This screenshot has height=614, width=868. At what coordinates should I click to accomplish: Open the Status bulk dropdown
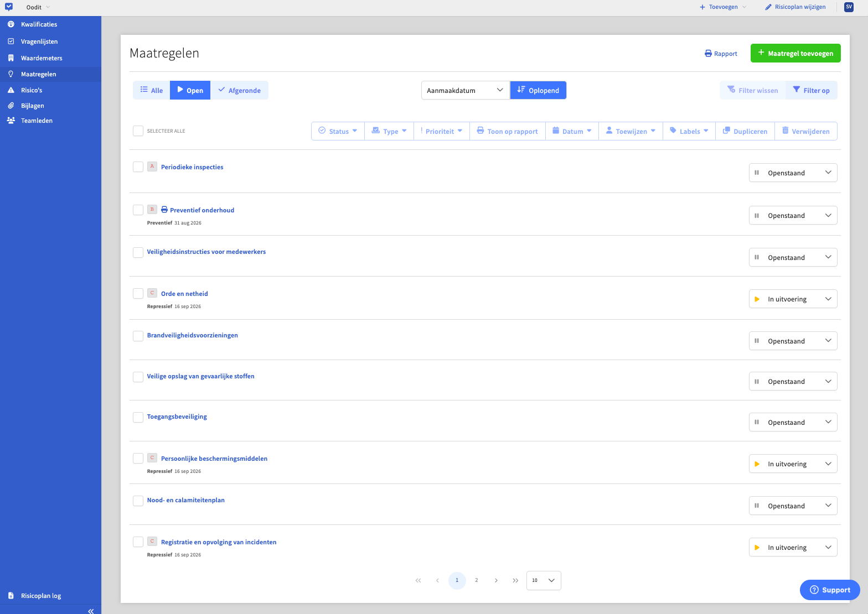click(x=338, y=131)
